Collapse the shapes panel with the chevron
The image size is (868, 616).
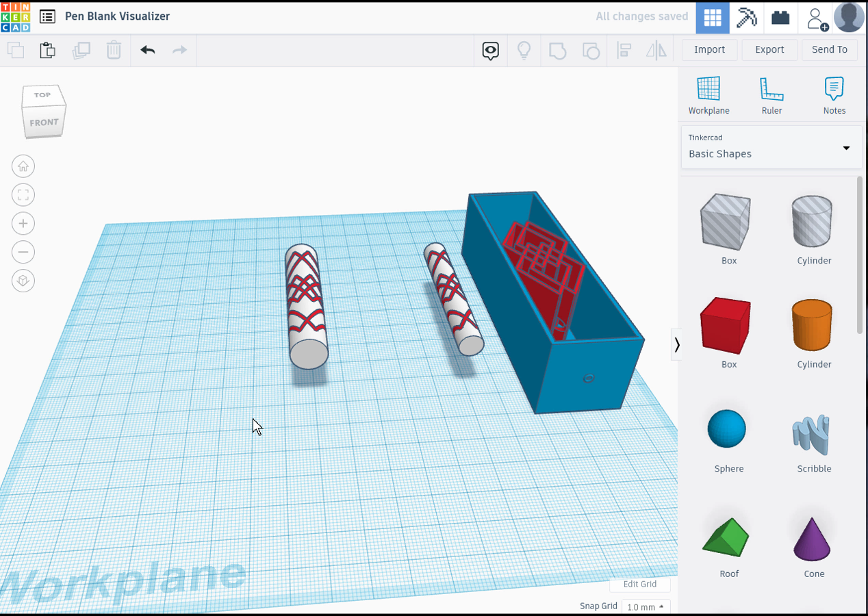(x=676, y=344)
